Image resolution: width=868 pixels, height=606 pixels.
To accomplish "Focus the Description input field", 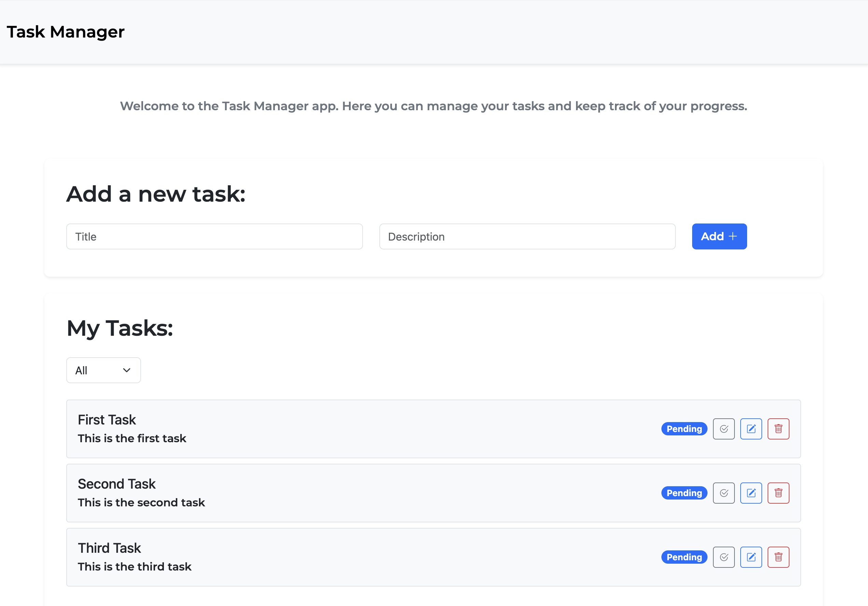I will (527, 236).
